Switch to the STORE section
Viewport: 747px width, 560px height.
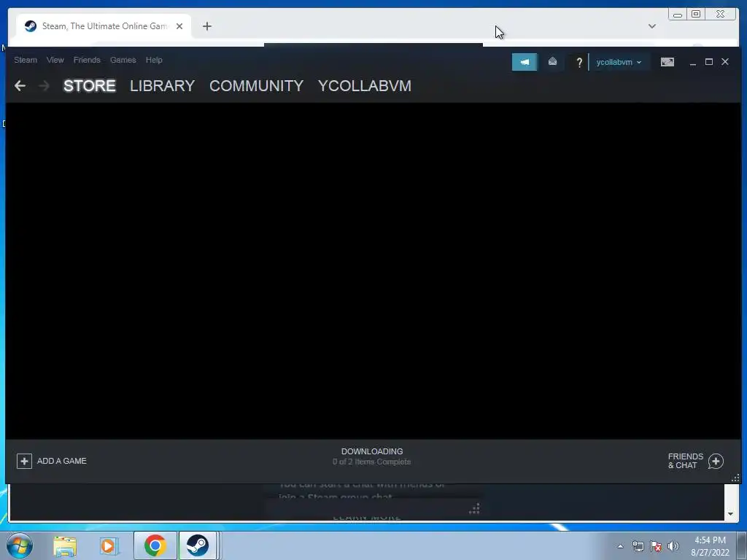click(x=90, y=86)
